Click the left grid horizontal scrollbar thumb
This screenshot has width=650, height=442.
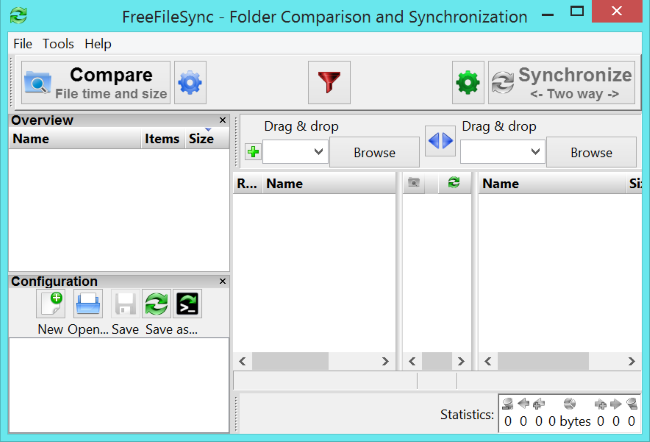click(x=290, y=361)
